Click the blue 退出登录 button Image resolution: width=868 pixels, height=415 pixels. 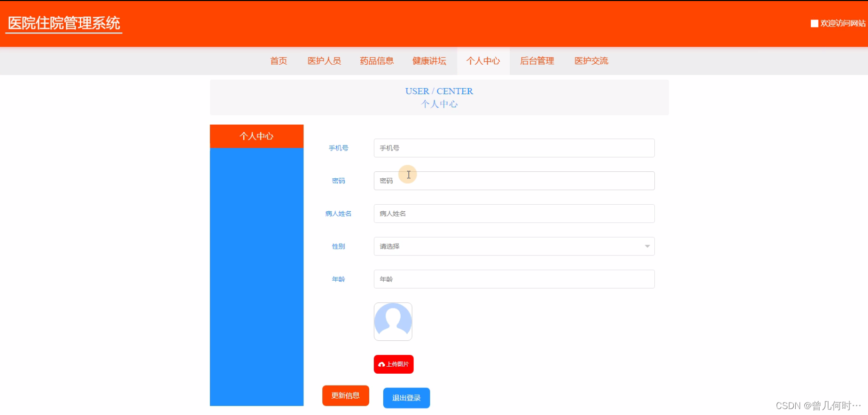tap(407, 398)
